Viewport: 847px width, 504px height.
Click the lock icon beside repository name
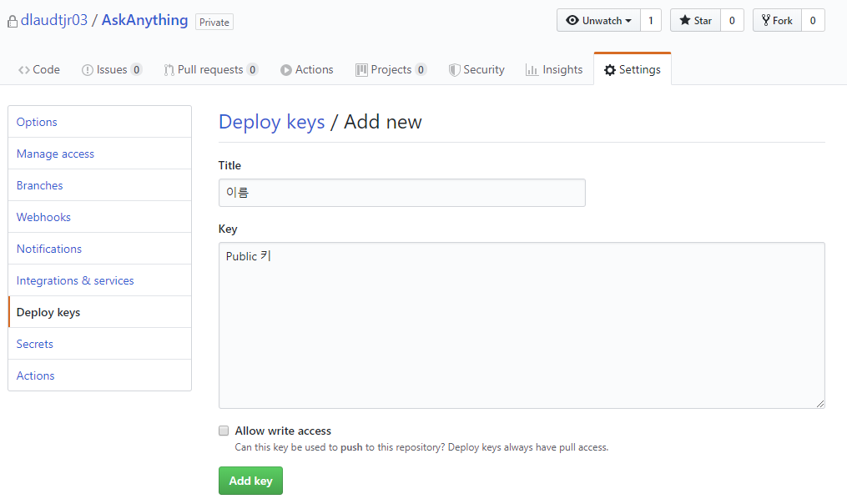[13, 22]
